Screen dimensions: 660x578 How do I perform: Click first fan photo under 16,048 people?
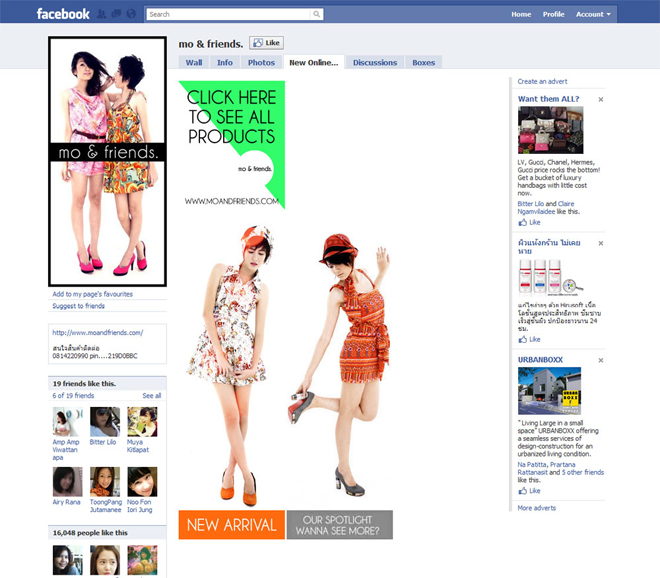tap(67, 560)
